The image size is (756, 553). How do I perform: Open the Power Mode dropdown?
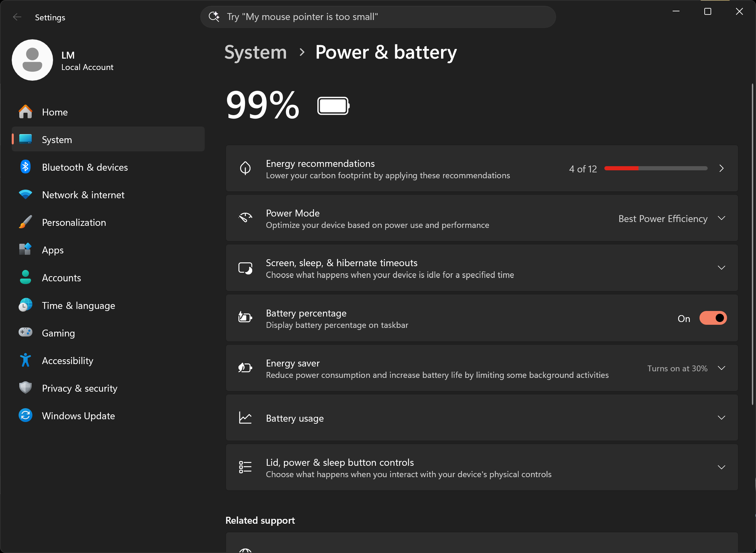coord(672,219)
